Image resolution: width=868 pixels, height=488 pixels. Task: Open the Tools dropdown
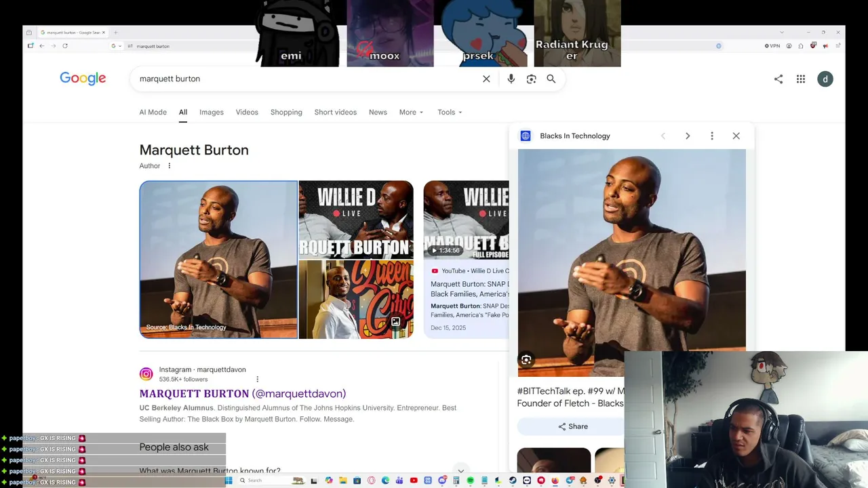click(450, 113)
